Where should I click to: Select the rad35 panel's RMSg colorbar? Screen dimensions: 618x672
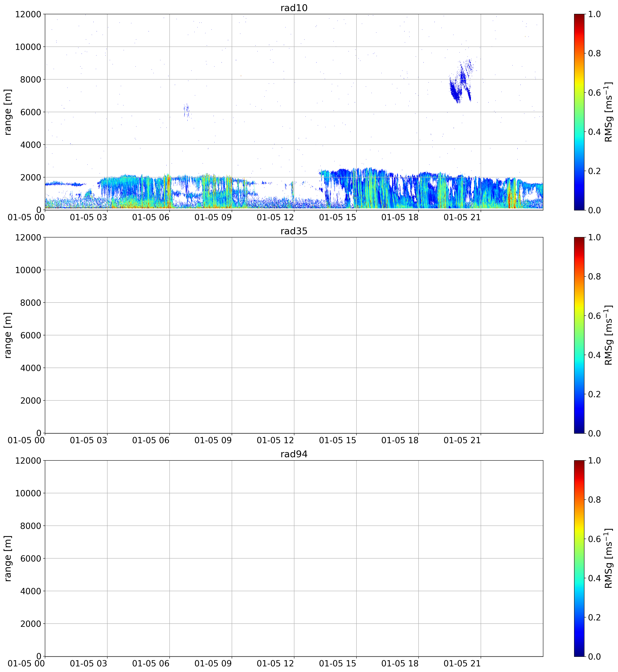tap(579, 335)
